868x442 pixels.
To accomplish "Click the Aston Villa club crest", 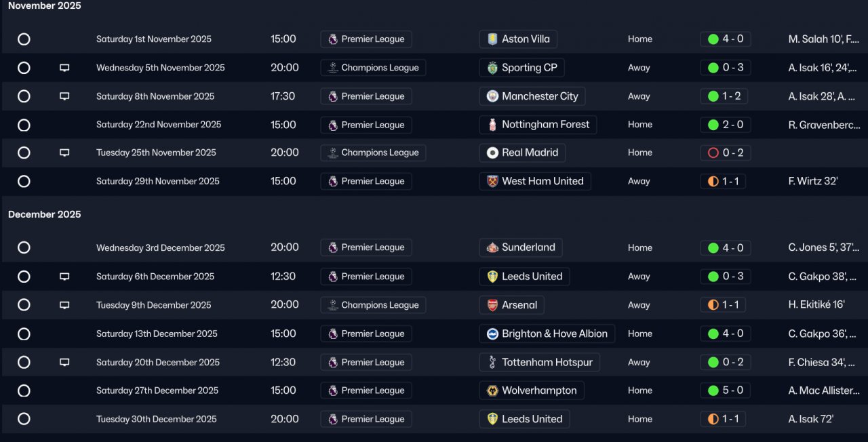I will coord(492,39).
